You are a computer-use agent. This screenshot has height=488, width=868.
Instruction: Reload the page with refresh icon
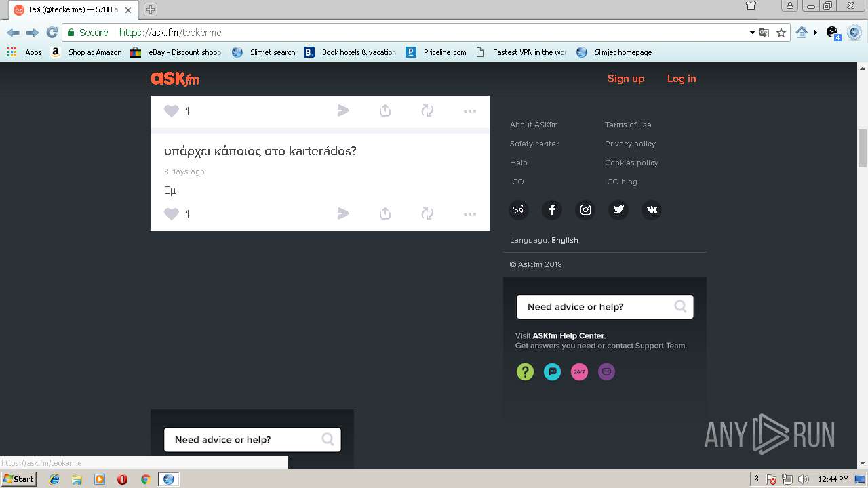52,33
